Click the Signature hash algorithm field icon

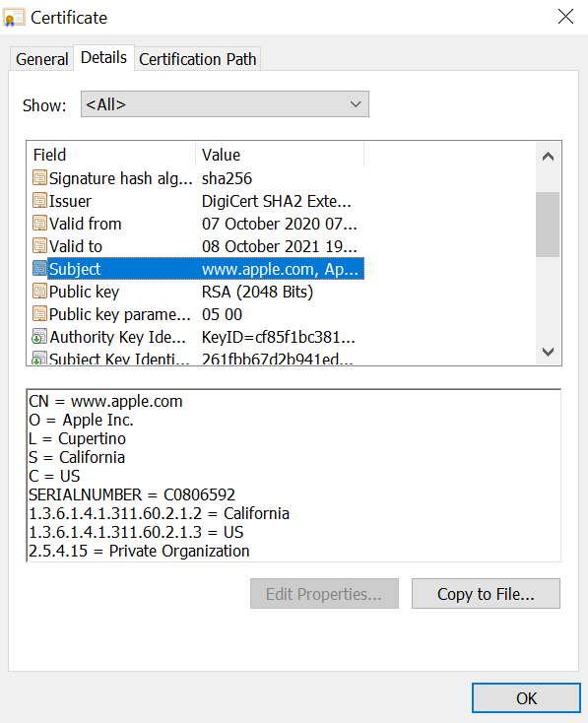tap(39, 177)
